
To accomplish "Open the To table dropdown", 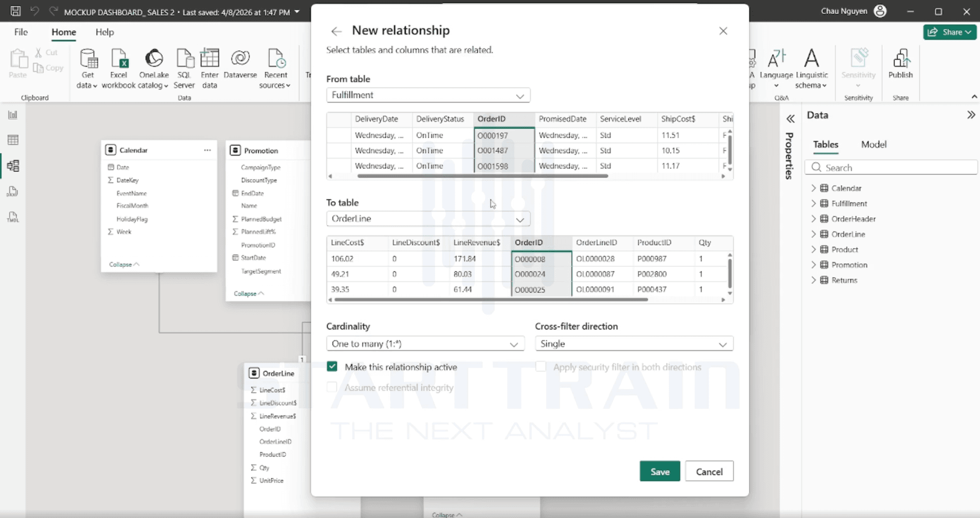I will click(428, 219).
